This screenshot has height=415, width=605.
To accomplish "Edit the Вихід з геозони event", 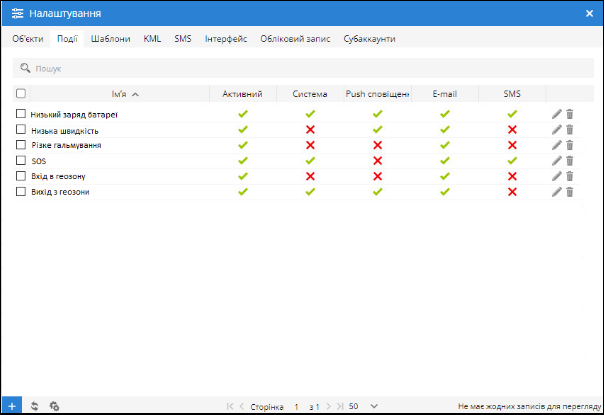I will pyautogui.click(x=556, y=192).
